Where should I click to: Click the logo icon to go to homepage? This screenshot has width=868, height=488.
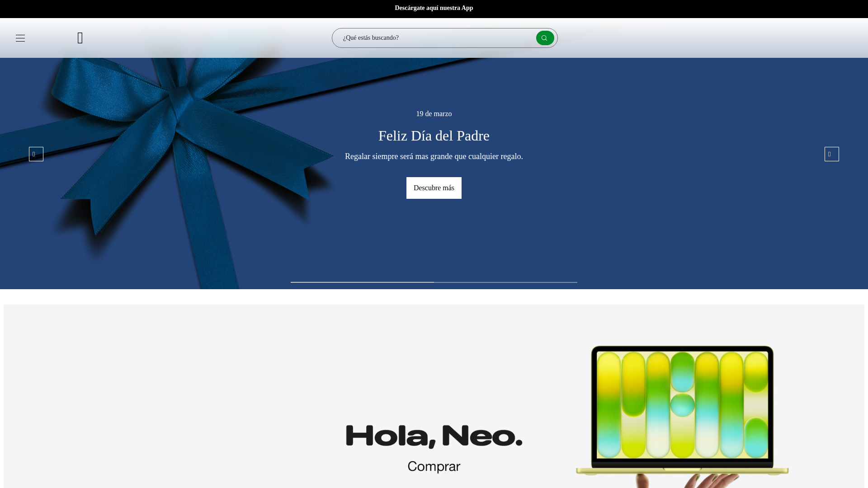(x=80, y=38)
